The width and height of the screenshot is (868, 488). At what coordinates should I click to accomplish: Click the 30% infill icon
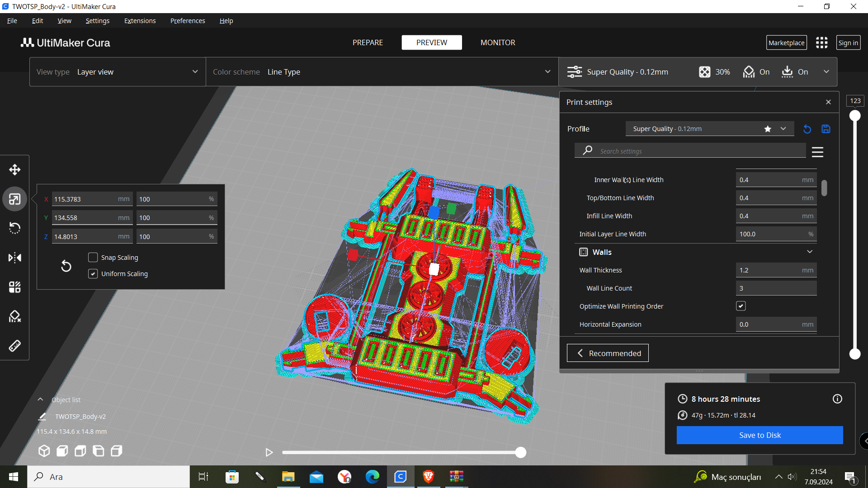click(x=704, y=72)
